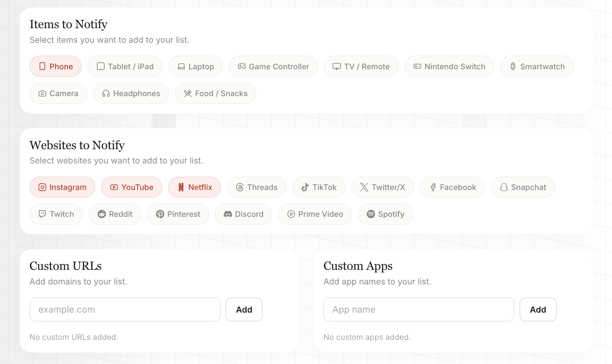The image size is (612, 364).
Task: Click the 'Custom URLs' heading
Action: (x=66, y=266)
